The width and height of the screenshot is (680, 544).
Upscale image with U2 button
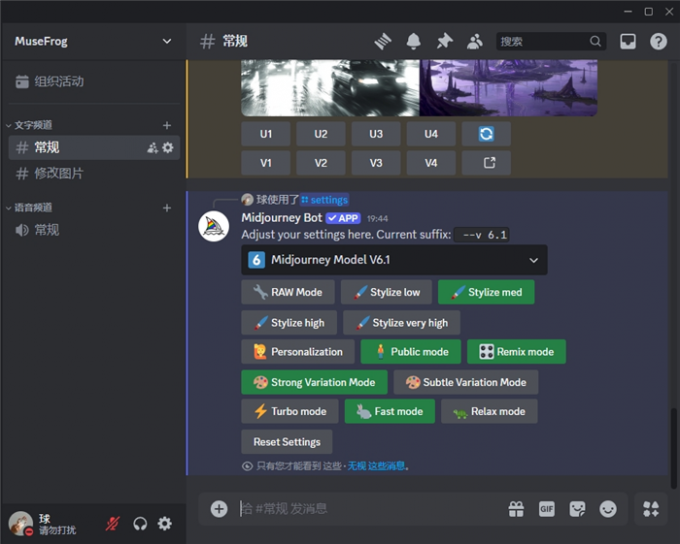[x=321, y=134]
